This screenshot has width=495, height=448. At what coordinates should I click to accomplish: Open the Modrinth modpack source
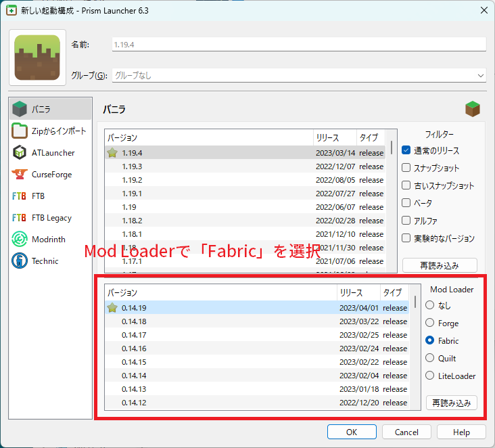pos(51,239)
